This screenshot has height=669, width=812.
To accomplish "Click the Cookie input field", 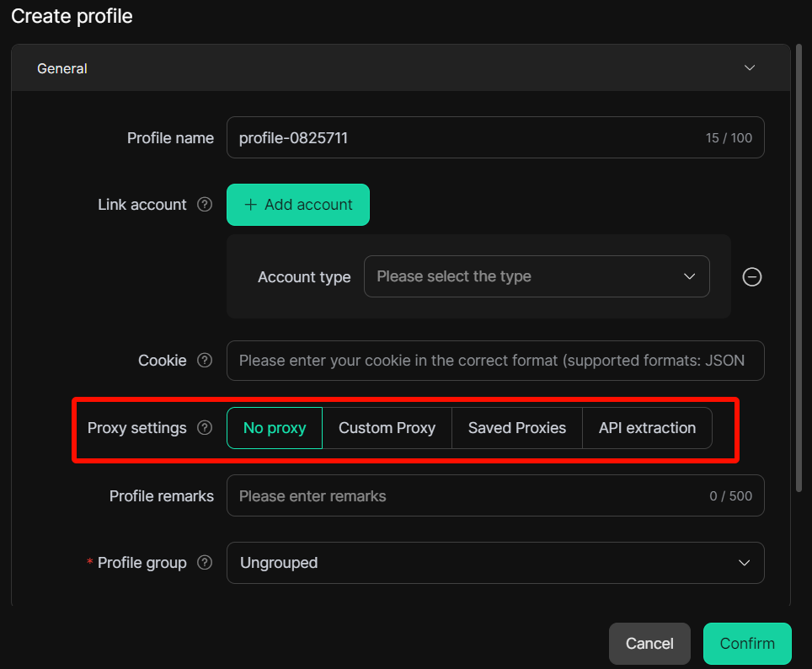I will [x=495, y=361].
